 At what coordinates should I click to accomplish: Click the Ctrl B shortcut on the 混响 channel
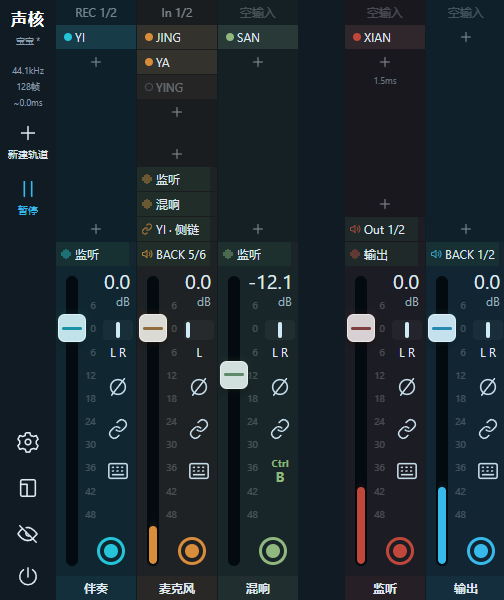click(280, 471)
